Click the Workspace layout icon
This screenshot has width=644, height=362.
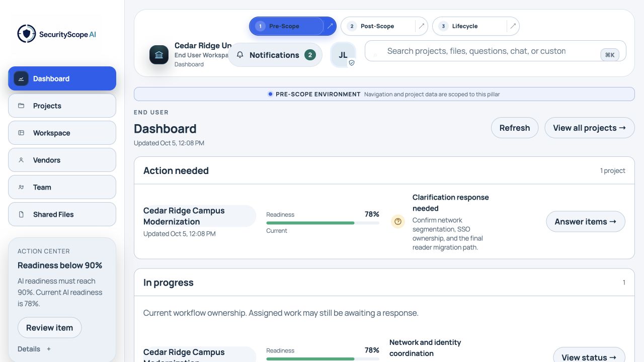(x=21, y=133)
